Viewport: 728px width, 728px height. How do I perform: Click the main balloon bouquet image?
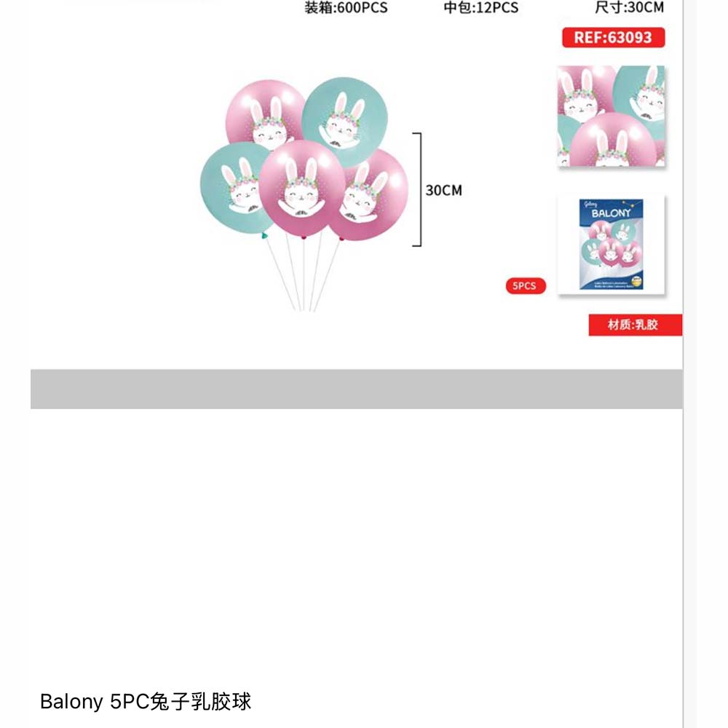click(304, 193)
